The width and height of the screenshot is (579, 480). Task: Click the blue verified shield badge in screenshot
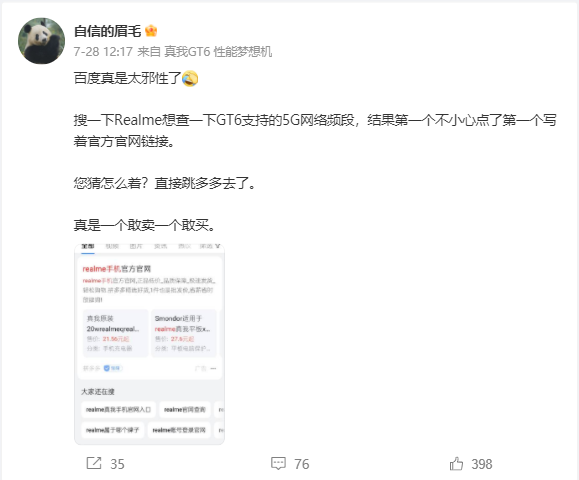pos(113,368)
